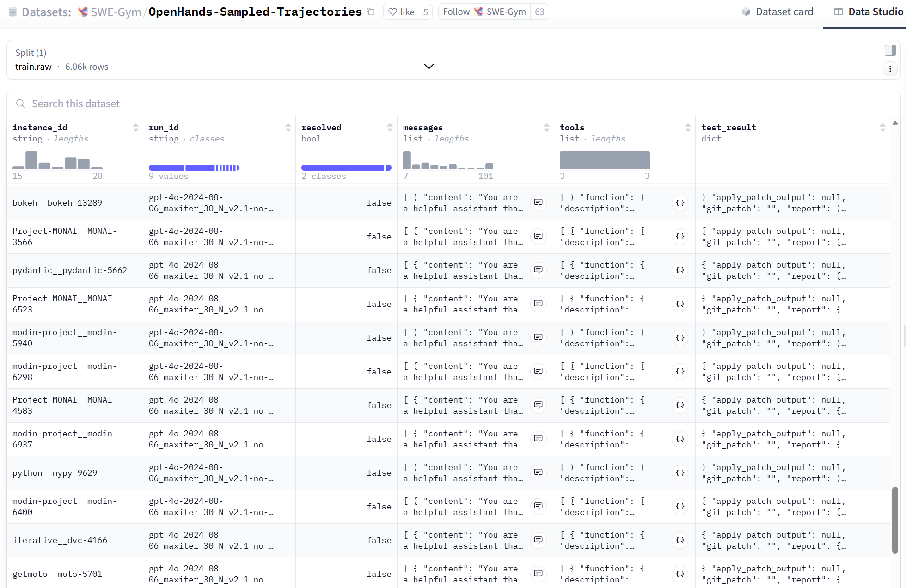Open tools JSON viewer for bokeh__bokeh-13289 row
Image resolution: width=906 pixels, height=588 pixels.
coord(680,202)
